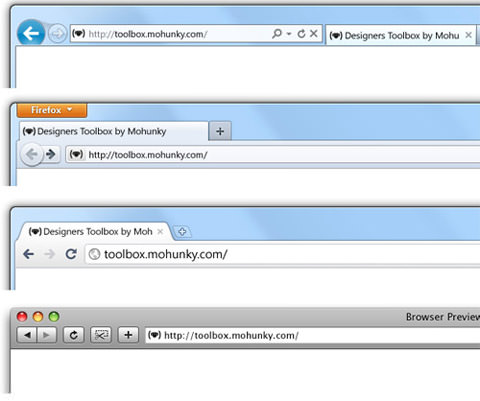Click the stop X icon in IE address bar
Screen dimensions: 480x401
(x=314, y=34)
